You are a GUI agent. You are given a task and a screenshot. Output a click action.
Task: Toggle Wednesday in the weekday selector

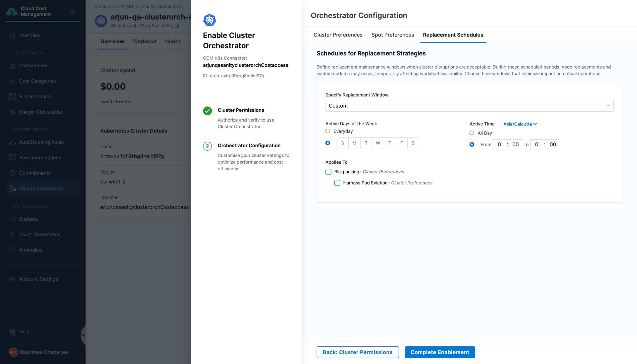378,143
